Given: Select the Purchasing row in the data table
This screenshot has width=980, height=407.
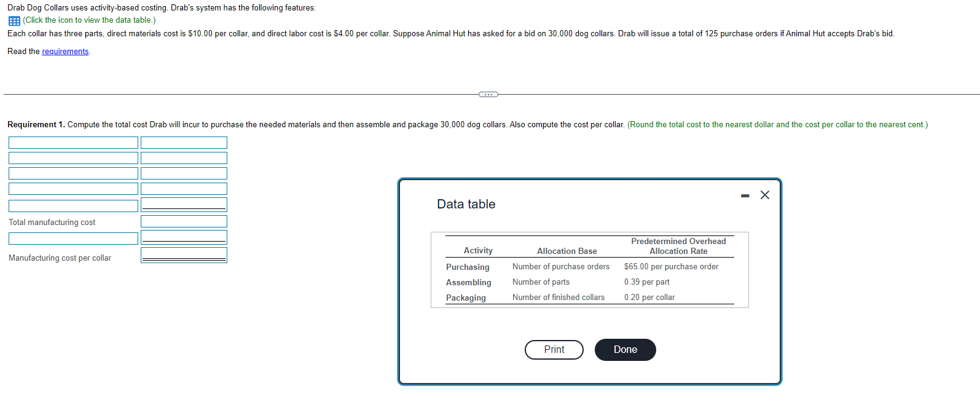Looking at the screenshot, I should click(468, 267).
